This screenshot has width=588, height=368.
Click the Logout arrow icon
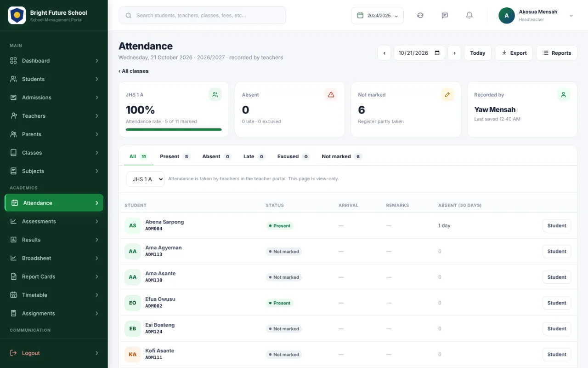pos(13,353)
